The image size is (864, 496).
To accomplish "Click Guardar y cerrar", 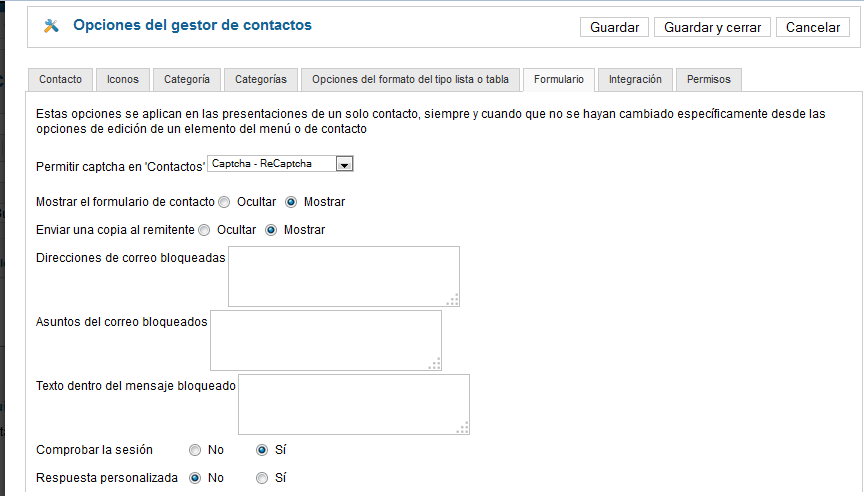I will (712, 28).
